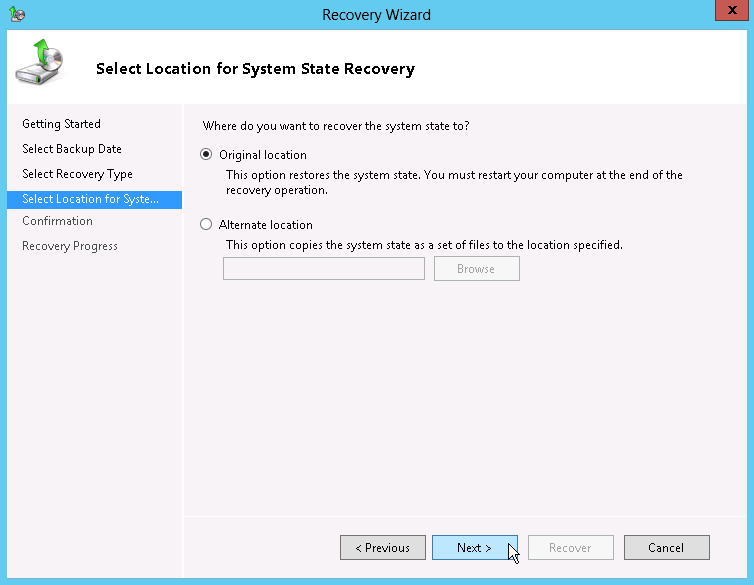
Task: Go back with the Previous button
Action: click(382, 548)
